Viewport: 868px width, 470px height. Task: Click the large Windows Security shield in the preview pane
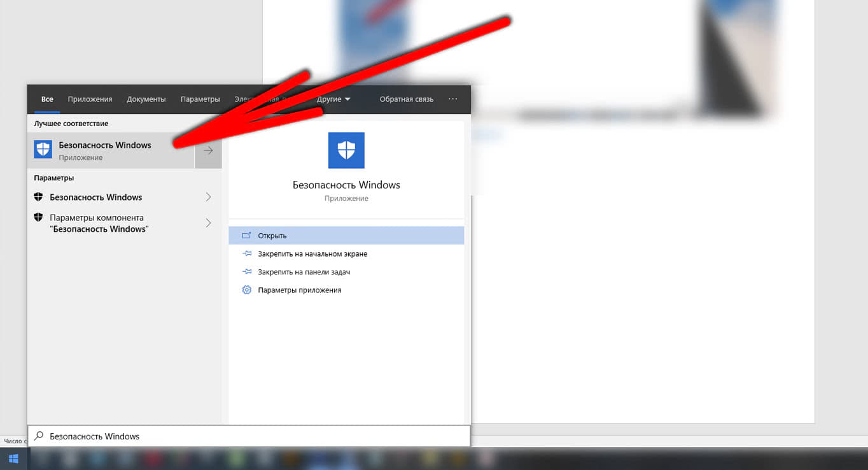pyautogui.click(x=346, y=150)
